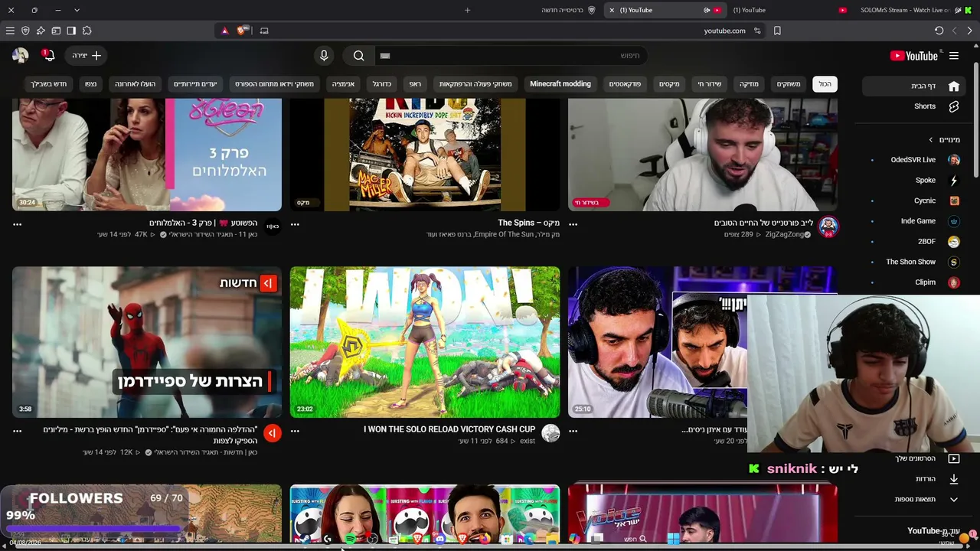Open the Leo AI sparkle icon

coord(41,31)
